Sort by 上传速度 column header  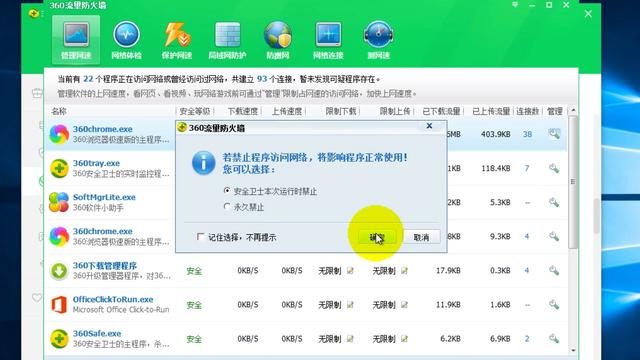[x=287, y=111]
